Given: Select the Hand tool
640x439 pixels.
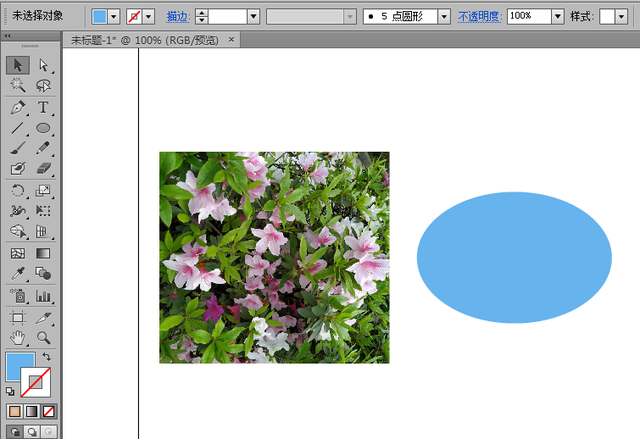Looking at the screenshot, I should [17, 337].
